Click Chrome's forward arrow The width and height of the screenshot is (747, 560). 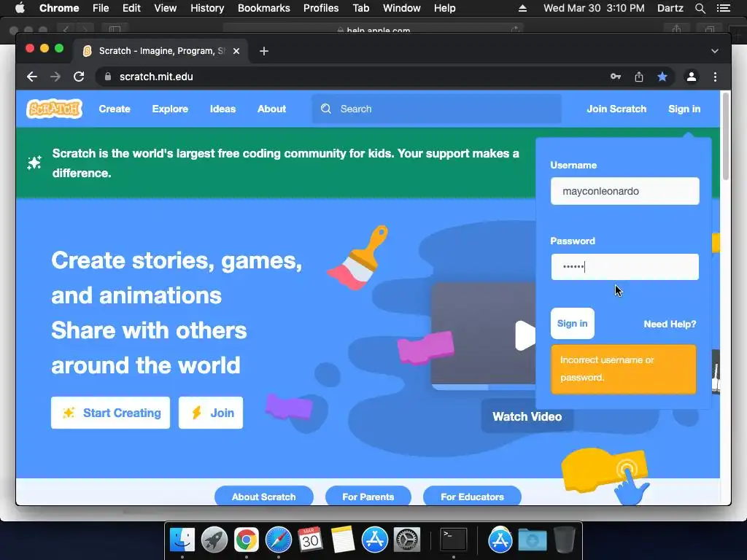point(55,77)
